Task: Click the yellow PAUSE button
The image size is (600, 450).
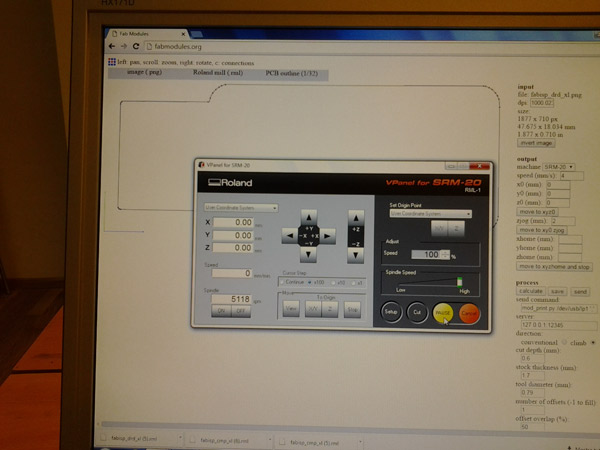Action: [x=443, y=313]
